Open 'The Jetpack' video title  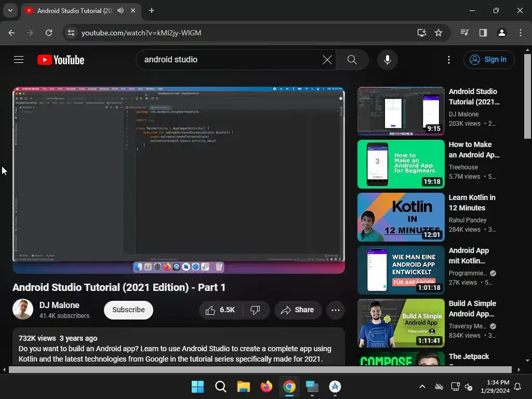point(469,356)
